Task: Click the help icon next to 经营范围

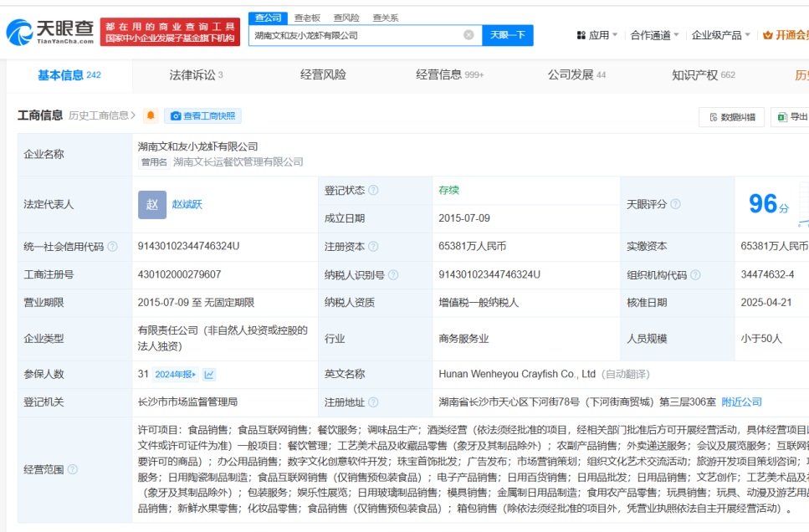Action: point(72,469)
